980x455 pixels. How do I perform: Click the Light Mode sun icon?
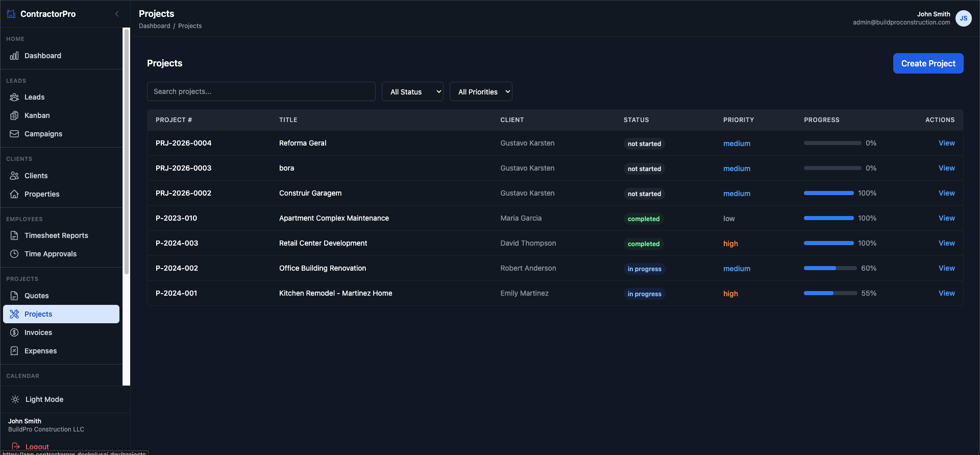click(15, 399)
